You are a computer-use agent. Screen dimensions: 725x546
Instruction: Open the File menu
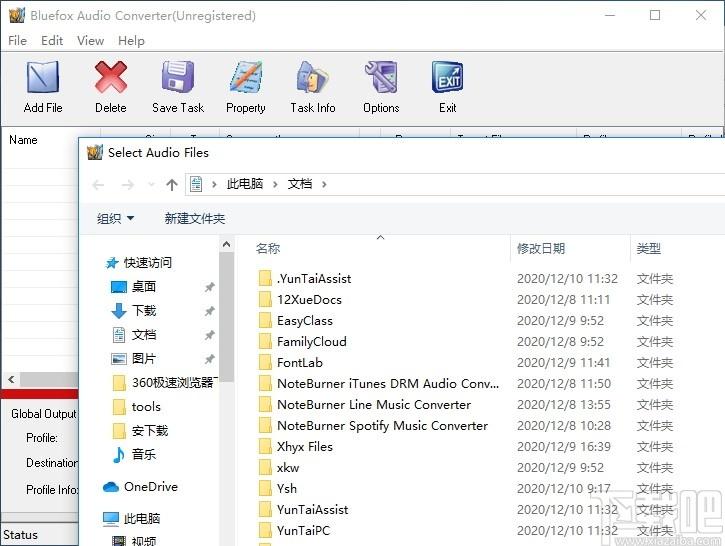pos(18,41)
